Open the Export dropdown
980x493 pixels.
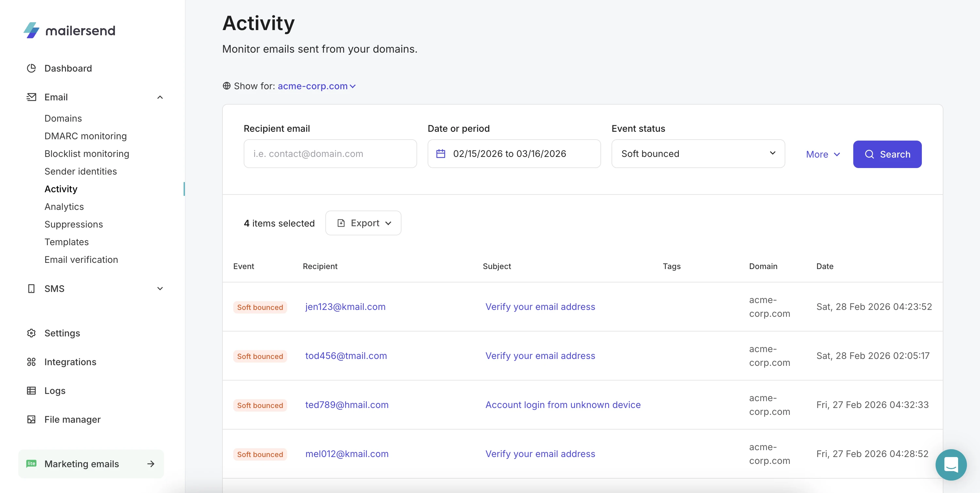(363, 223)
